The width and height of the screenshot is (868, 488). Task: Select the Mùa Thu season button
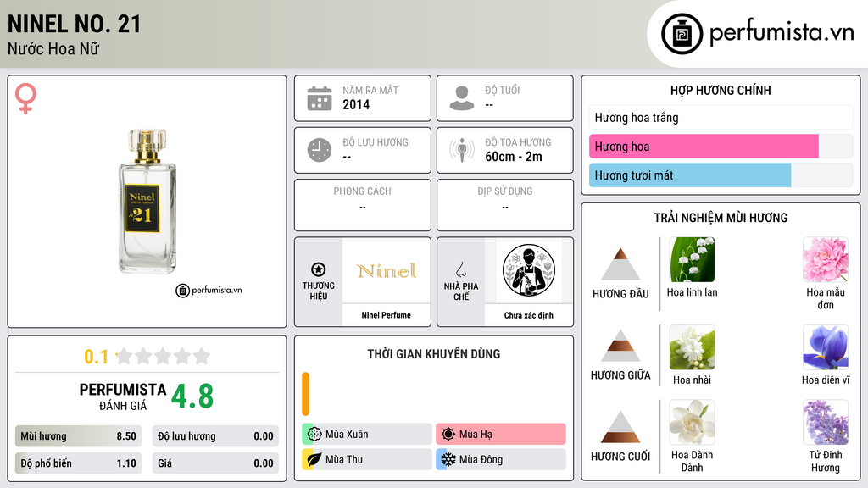tap(367, 459)
